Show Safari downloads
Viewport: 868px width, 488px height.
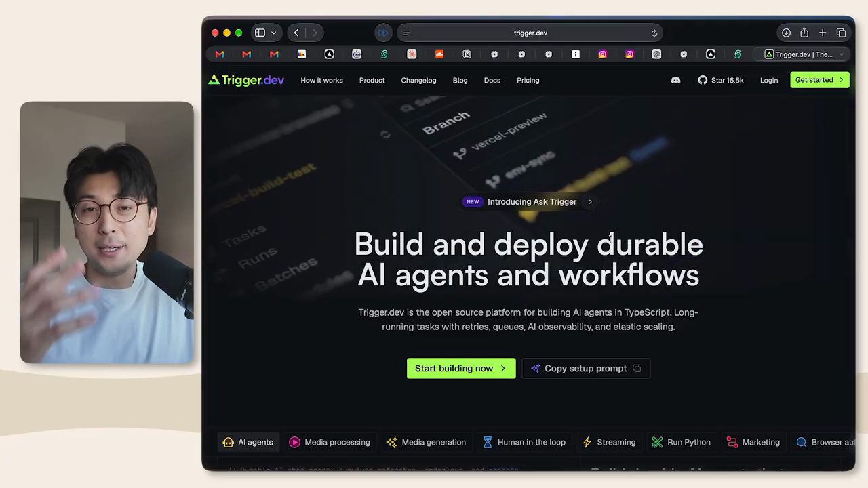coord(786,33)
